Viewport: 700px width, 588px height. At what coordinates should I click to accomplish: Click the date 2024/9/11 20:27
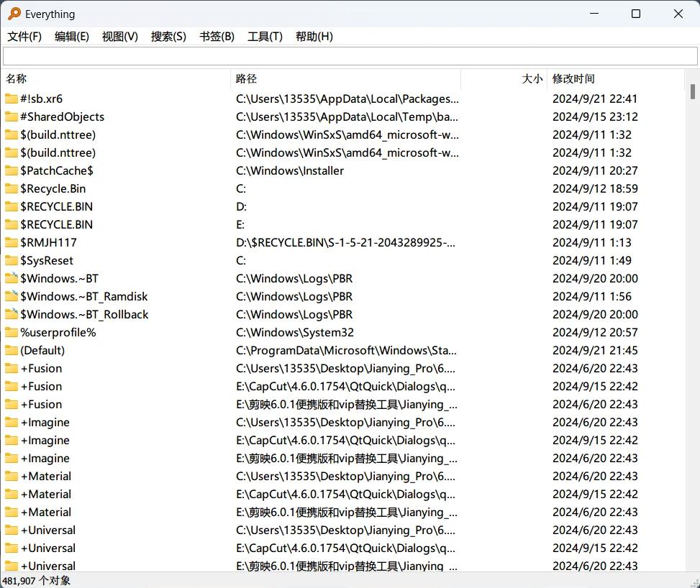point(595,170)
